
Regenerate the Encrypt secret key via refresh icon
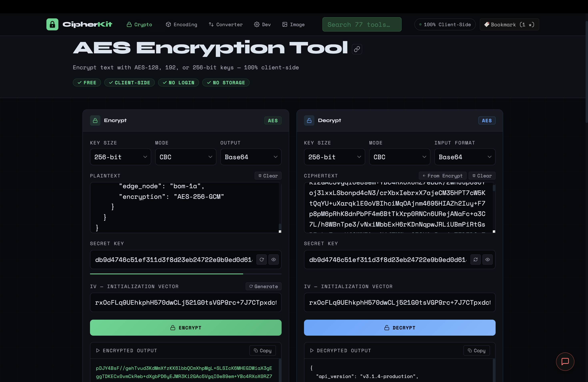[x=262, y=259]
